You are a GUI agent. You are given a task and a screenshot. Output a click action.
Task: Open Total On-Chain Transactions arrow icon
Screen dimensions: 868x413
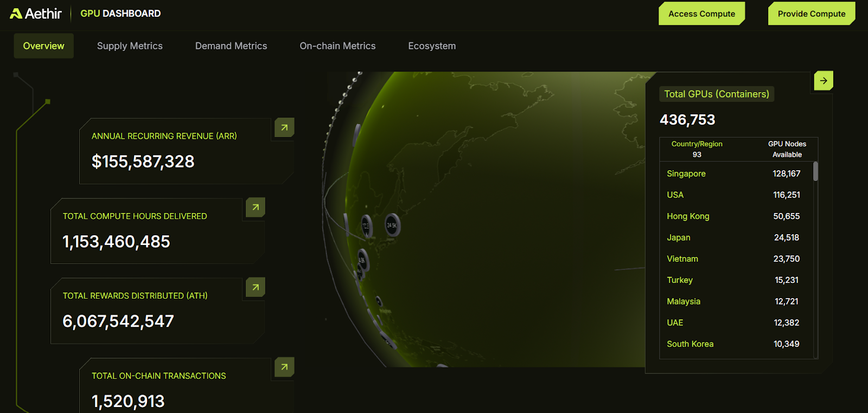[x=284, y=367]
